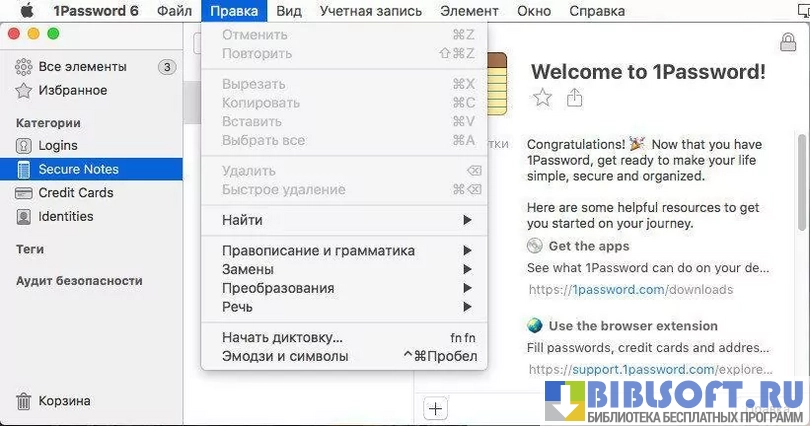Click the plus button to add item
This screenshot has height=426, width=810.
[x=435, y=408]
